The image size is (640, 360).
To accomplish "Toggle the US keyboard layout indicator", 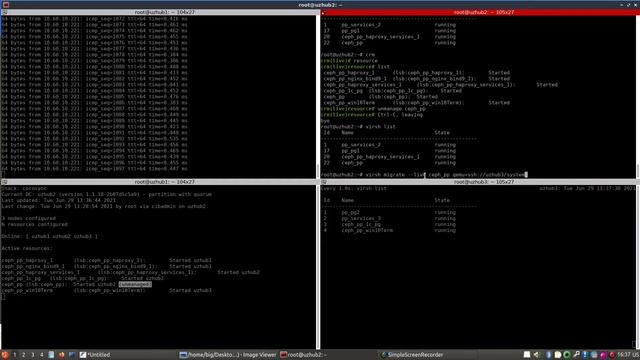I will tap(636, 355).
